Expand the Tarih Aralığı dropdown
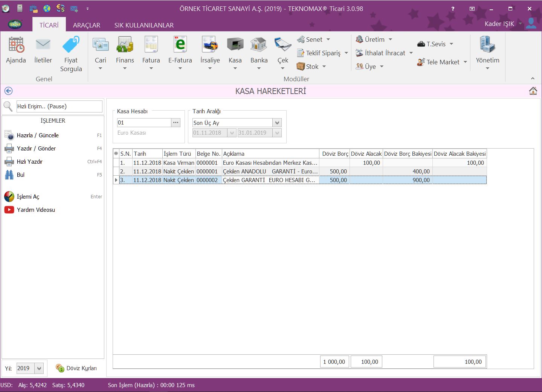The width and height of the screenshot is (542, 392). [277, 123]
